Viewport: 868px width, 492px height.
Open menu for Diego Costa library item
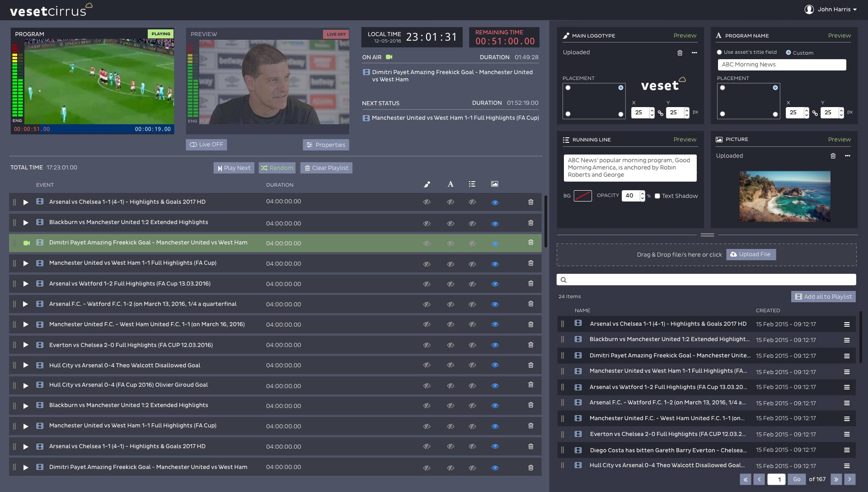(x=847, y=450)
